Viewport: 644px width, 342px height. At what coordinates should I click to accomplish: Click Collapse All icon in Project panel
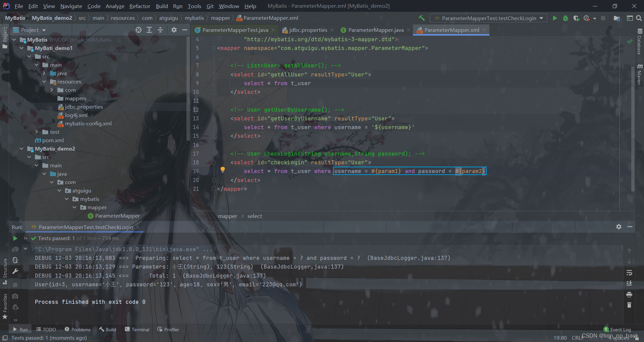tap(160, 30)
